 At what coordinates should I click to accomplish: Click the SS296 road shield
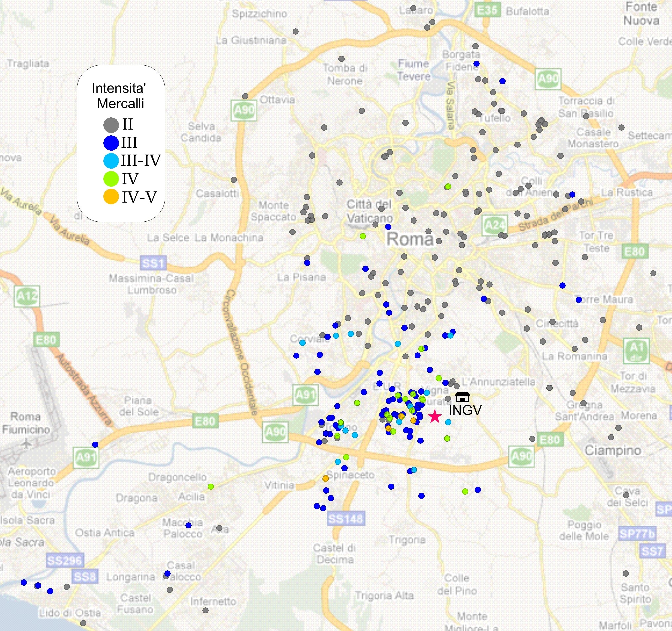[64, 561]
